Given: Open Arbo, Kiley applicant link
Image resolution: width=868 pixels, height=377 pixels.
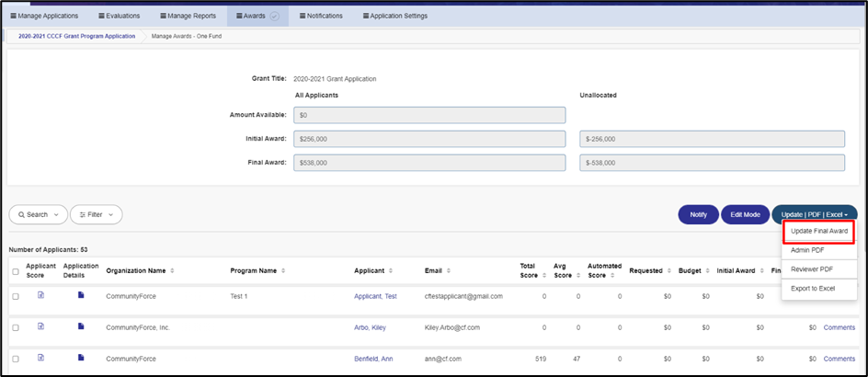Looking at the screenshot, I should tap(370, 327).
